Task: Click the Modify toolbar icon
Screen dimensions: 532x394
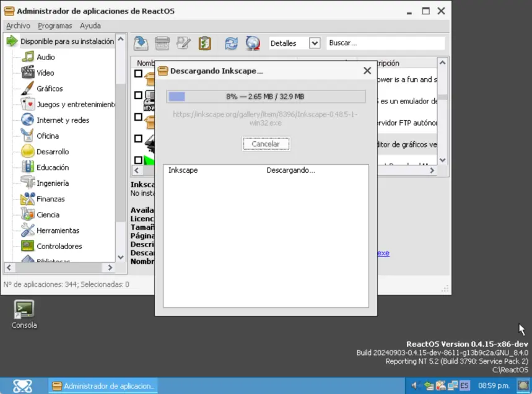Action: (183, 43)
